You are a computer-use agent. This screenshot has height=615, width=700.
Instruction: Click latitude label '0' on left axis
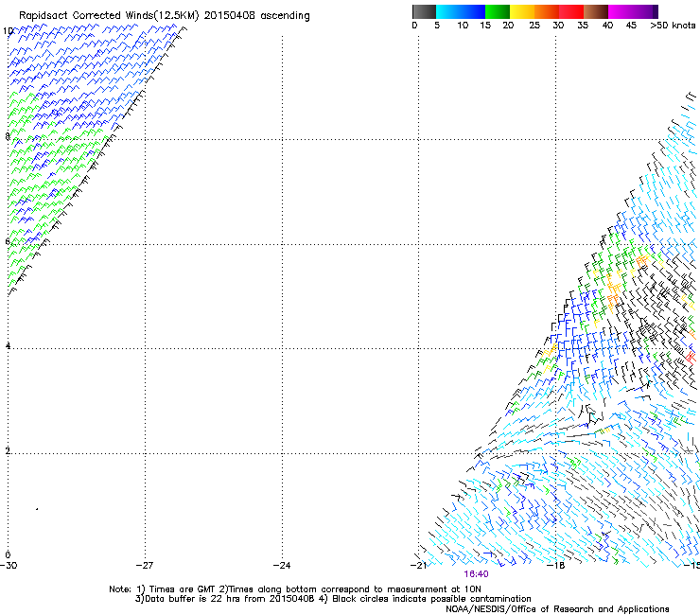(x=8, y=555)
